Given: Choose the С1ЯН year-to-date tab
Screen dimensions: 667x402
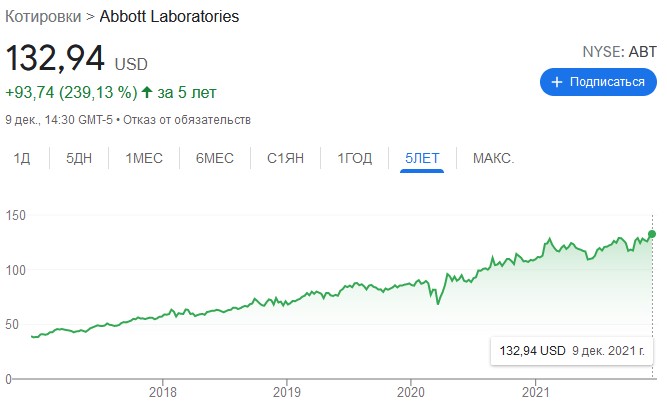Looking at the screenshot, I should (285, 158).
